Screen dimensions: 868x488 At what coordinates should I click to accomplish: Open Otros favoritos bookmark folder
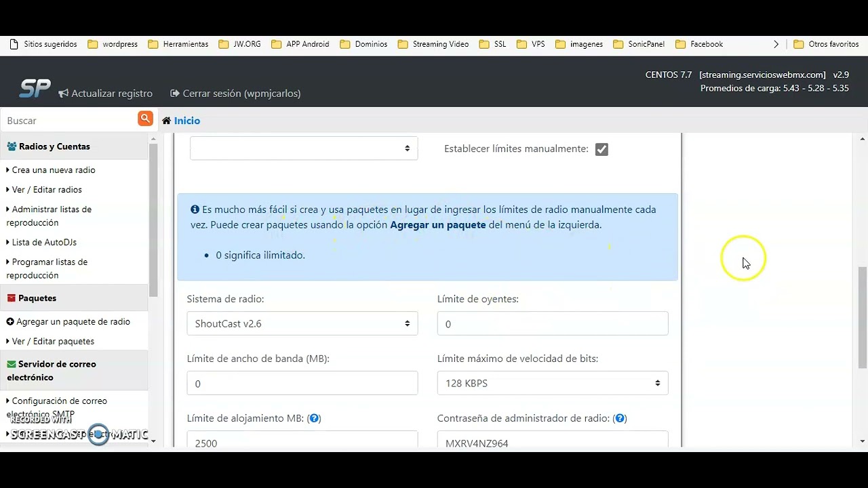826,44
